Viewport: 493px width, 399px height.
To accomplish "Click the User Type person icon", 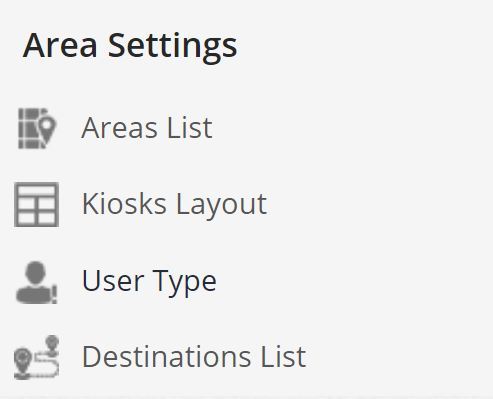I will (x=36, y=283).
